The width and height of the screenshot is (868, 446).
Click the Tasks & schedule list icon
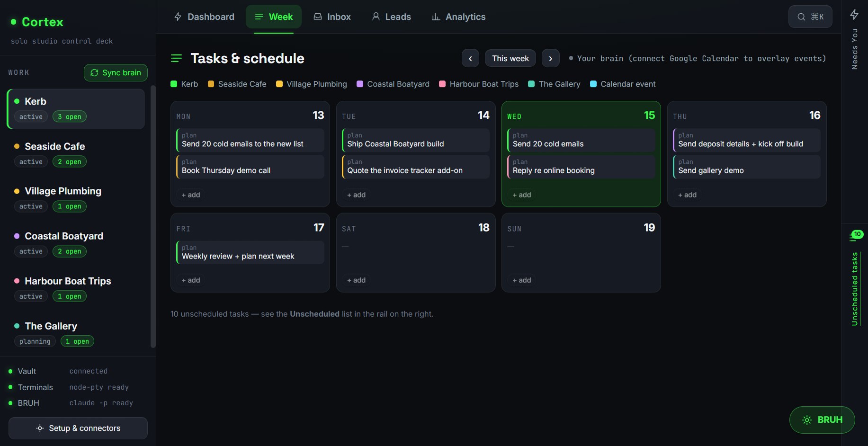(x=176, y=58)
